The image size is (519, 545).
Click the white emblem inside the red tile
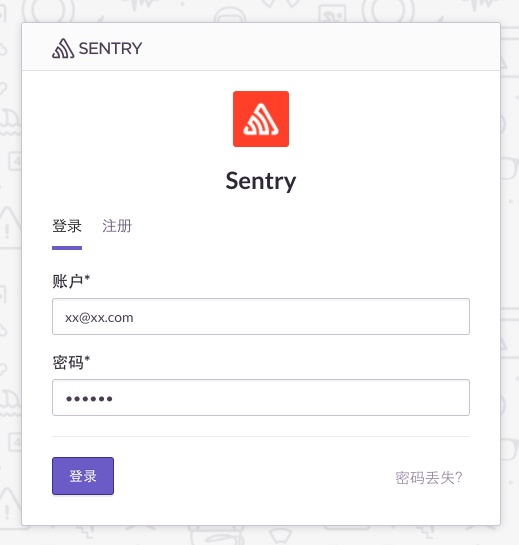tap(261, 120)
